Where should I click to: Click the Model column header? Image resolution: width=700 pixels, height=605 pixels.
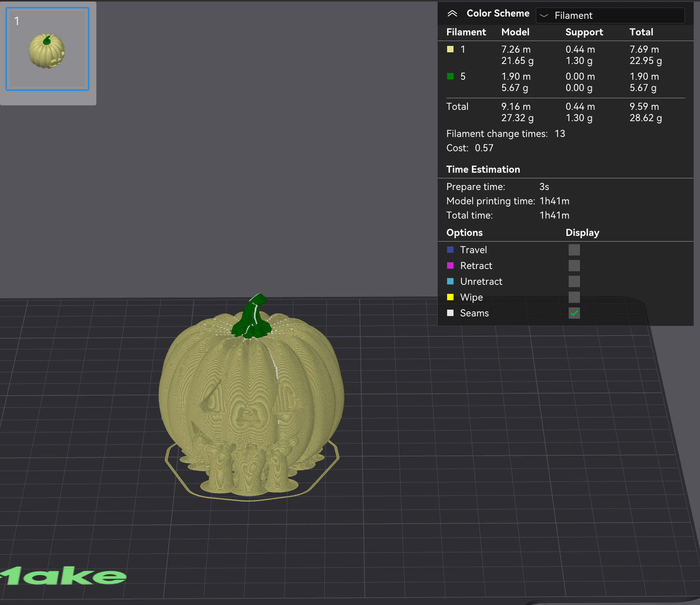tap(515, 32)
